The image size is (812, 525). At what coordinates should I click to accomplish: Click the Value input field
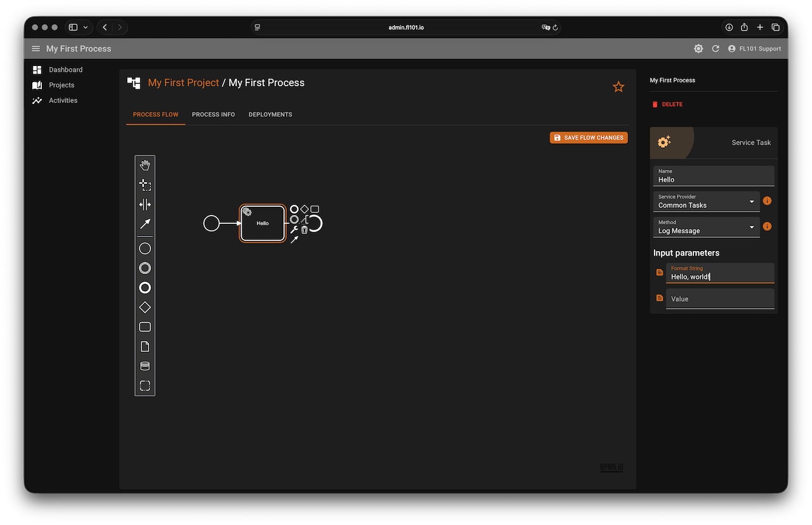(719, 299)
